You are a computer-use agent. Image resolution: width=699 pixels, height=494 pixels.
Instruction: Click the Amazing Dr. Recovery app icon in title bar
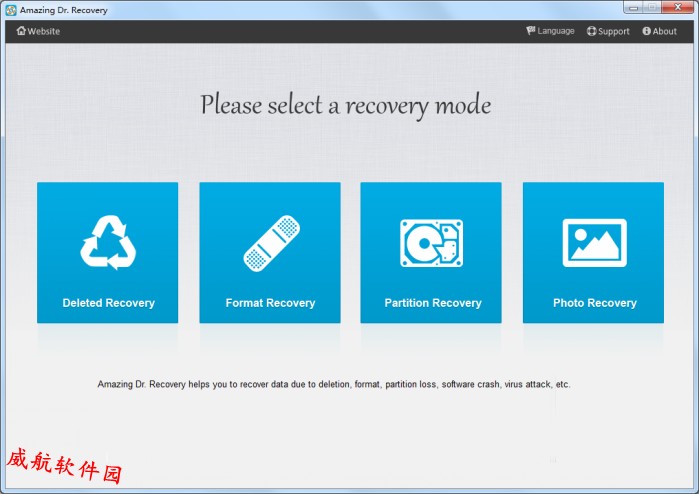pos(11,10)
